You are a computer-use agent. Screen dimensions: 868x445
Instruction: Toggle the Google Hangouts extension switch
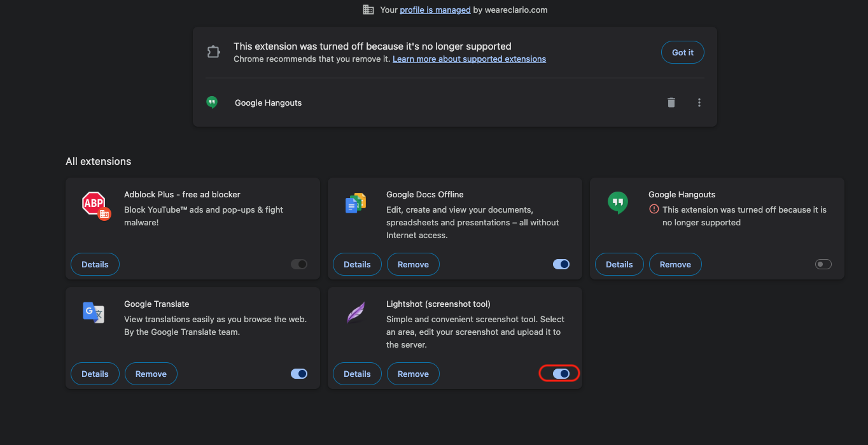(823, 264)
